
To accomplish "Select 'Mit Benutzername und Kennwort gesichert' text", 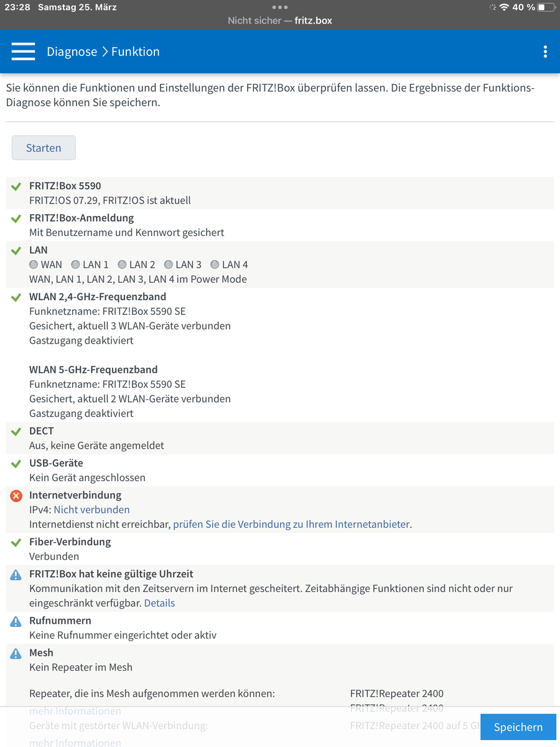I will point(127,232).
